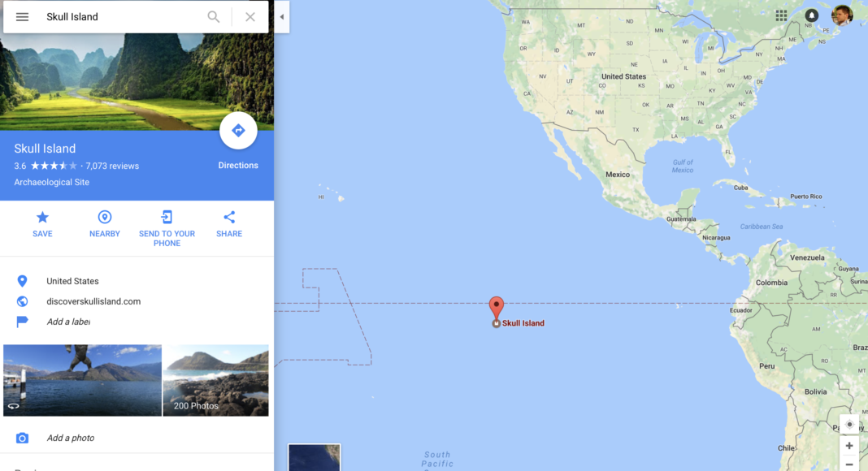Open the 200 Photos thumbnail
The height and width of the screenshot is (471, 868).
(x=216, y=380)
